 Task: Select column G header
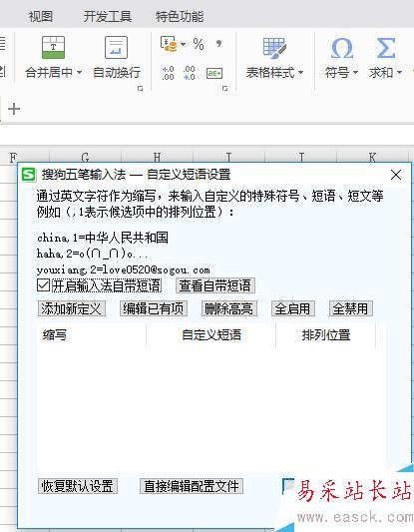coord(85,157)
